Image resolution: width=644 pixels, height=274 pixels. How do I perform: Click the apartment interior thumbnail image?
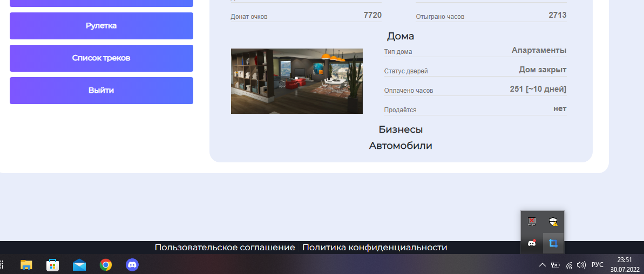pyautogui.click(x=297, y=81)
